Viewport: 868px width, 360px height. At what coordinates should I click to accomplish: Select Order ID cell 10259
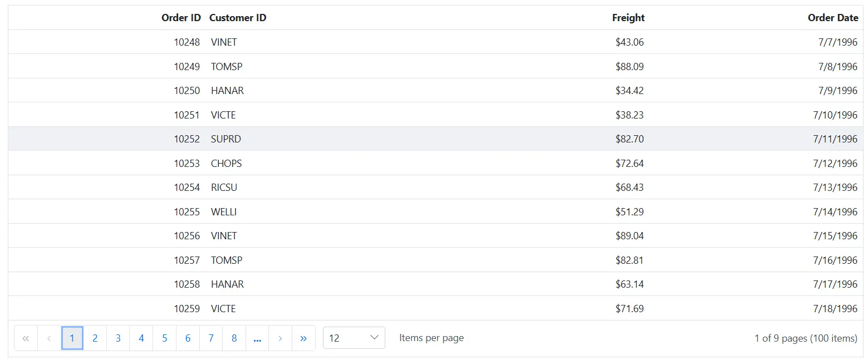(x=187, y=309)
